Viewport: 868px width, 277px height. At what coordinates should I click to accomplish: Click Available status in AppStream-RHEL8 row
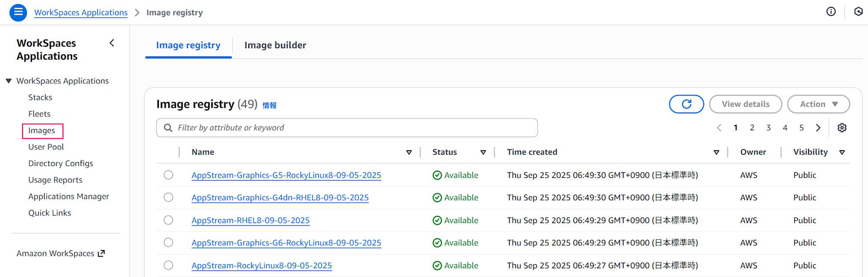[x=455, y=221]
